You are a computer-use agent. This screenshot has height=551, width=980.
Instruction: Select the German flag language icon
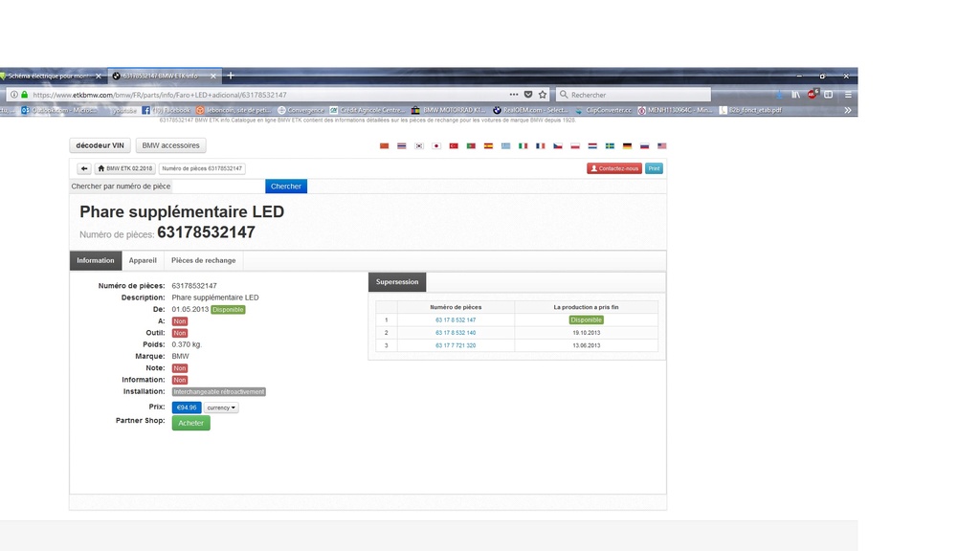click(x=627, y=146)
